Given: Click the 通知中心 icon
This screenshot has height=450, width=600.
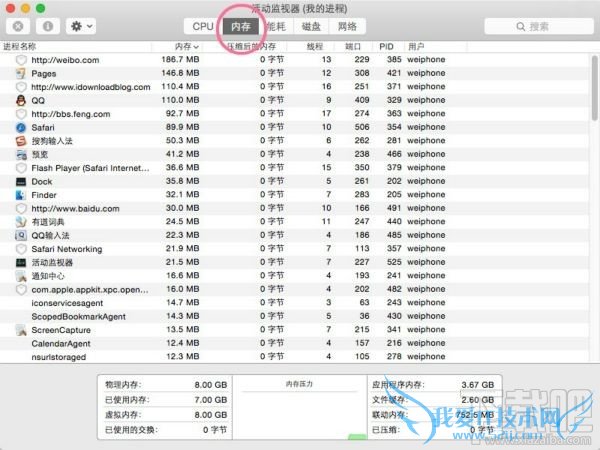Looking at the screenshot, I should tap(21, 276).
